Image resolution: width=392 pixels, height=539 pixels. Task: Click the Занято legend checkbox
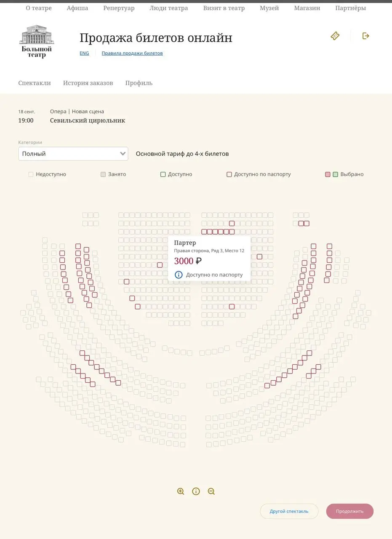103,174
